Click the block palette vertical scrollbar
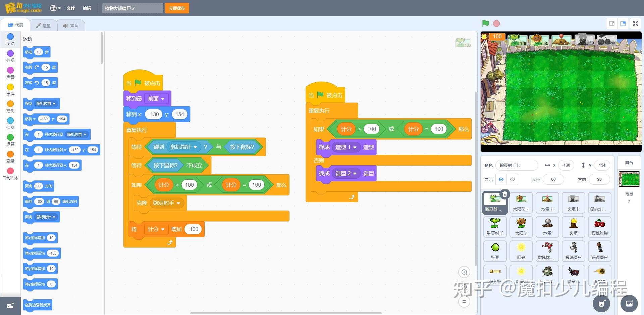 [x=101, y=48]
